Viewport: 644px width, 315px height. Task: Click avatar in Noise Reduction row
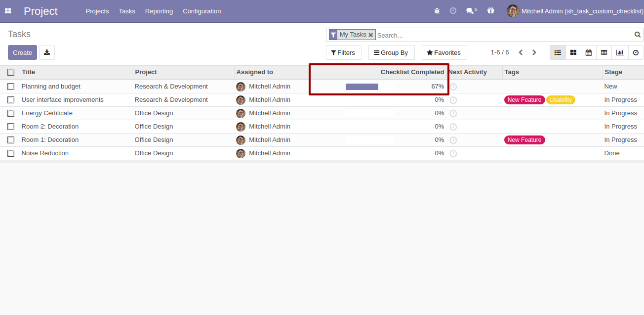coord(241,153)
